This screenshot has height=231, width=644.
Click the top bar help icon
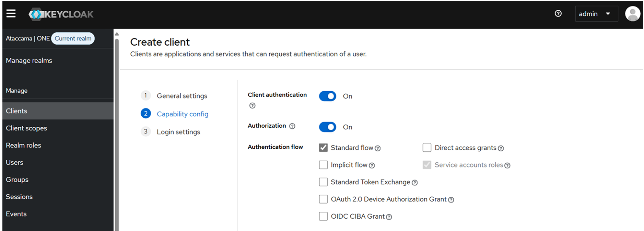558,14
